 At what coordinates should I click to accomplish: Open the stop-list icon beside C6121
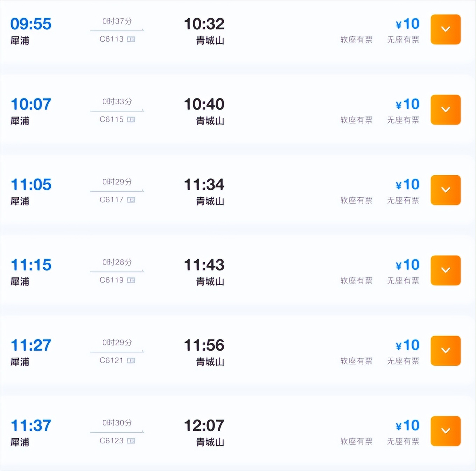(x=131, y=360)
